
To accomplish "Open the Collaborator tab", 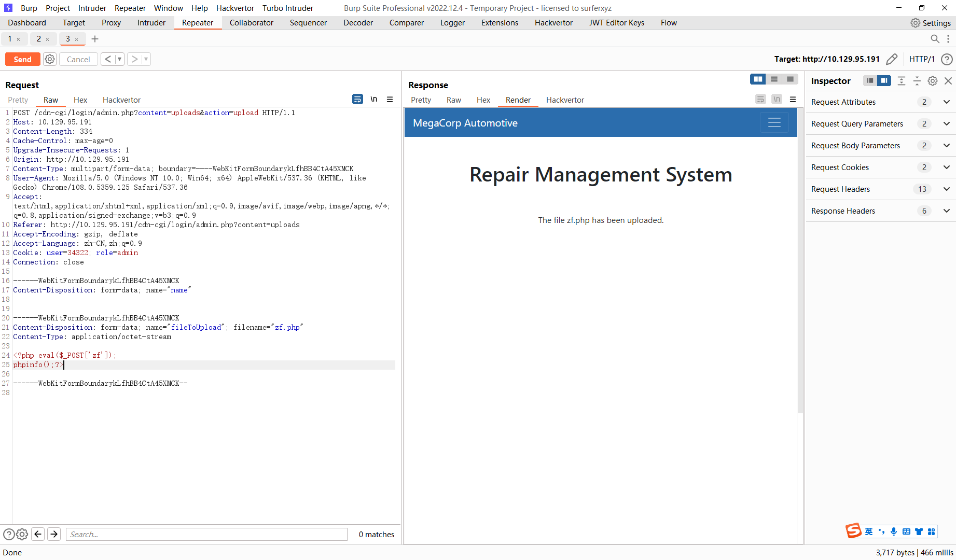I will tap(252, 23).
